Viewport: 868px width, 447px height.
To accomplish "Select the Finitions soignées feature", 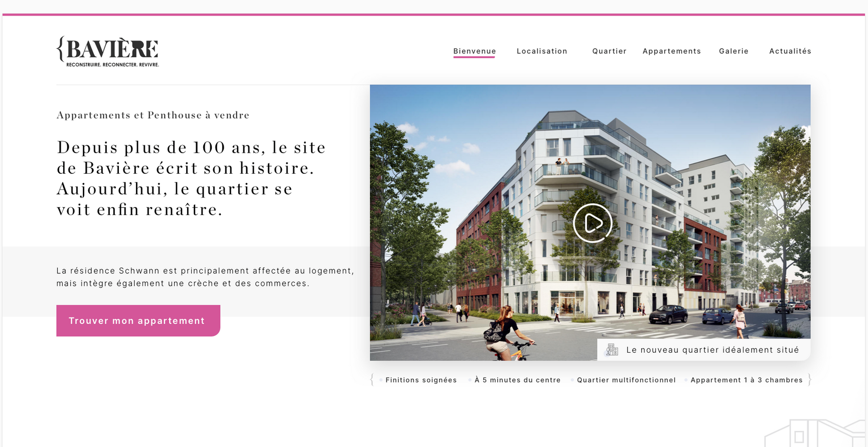I will point(421,380).
